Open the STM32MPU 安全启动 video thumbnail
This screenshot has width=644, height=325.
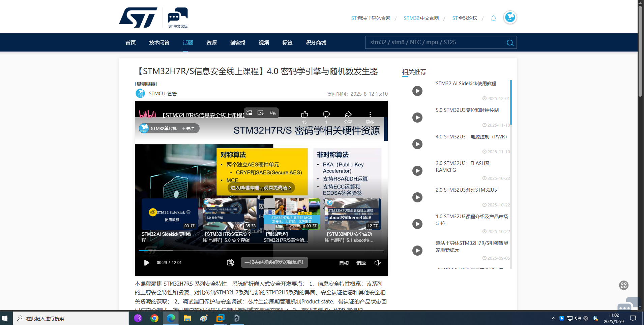pyautogui.click(x=353, y=214)
